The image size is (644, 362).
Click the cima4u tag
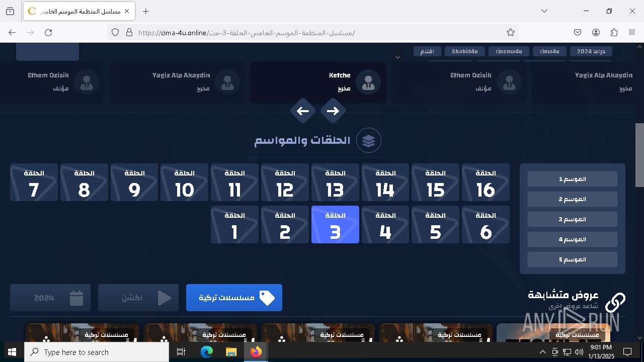pyautogui.click(x=549, y=51)
